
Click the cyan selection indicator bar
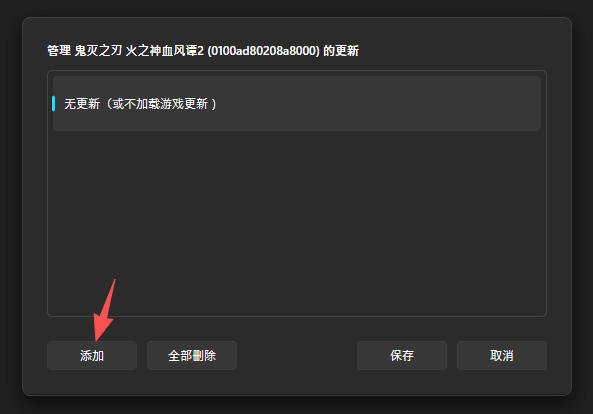tap(53, 104)
